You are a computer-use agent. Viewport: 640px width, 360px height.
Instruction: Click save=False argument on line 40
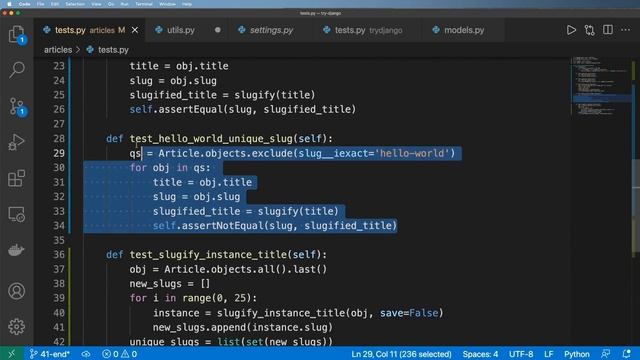(409, 313)
